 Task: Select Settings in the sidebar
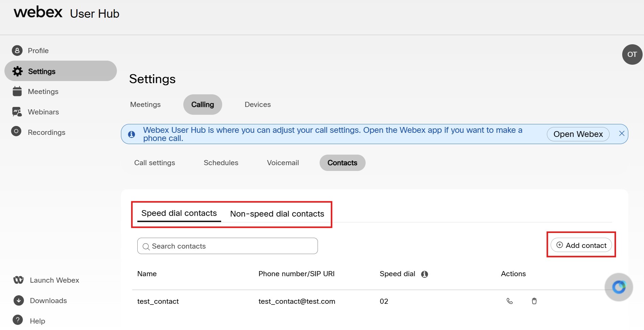[x=61, y=71]
